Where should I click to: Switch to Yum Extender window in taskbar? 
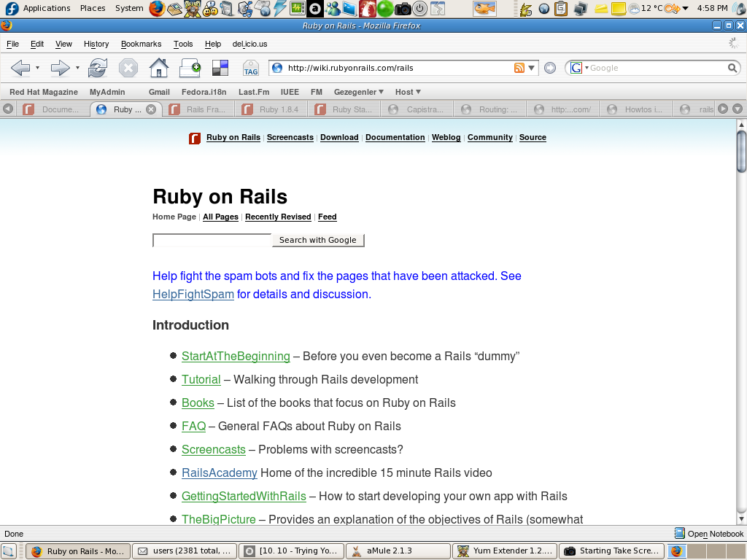coord(505,551)
